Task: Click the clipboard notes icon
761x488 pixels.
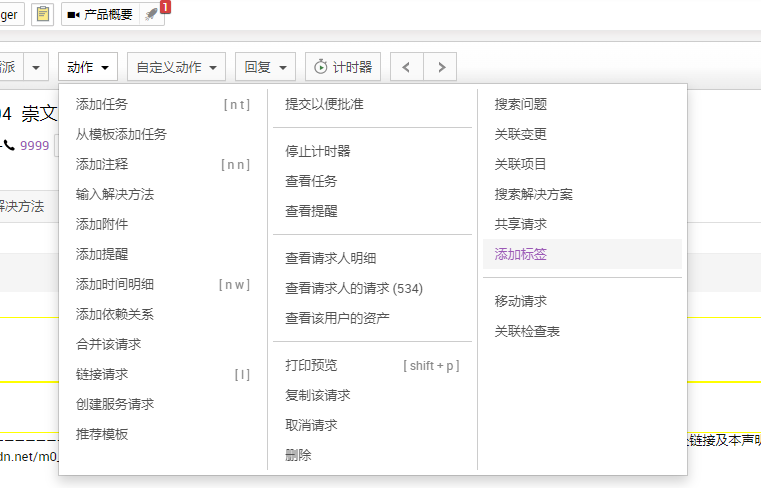Action: click(43, 14)
